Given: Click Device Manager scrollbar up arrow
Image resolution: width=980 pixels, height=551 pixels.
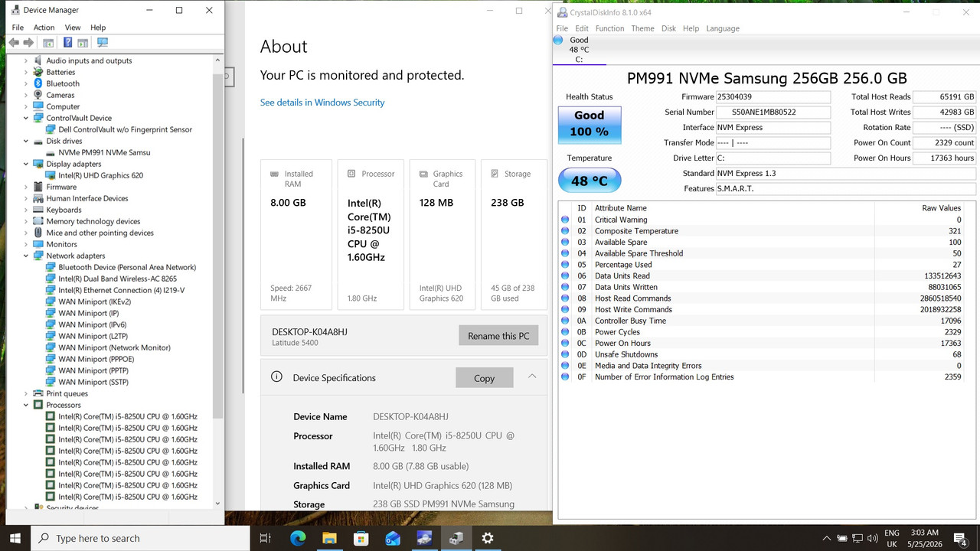Looking at the screenshot, I should [217, 60].
